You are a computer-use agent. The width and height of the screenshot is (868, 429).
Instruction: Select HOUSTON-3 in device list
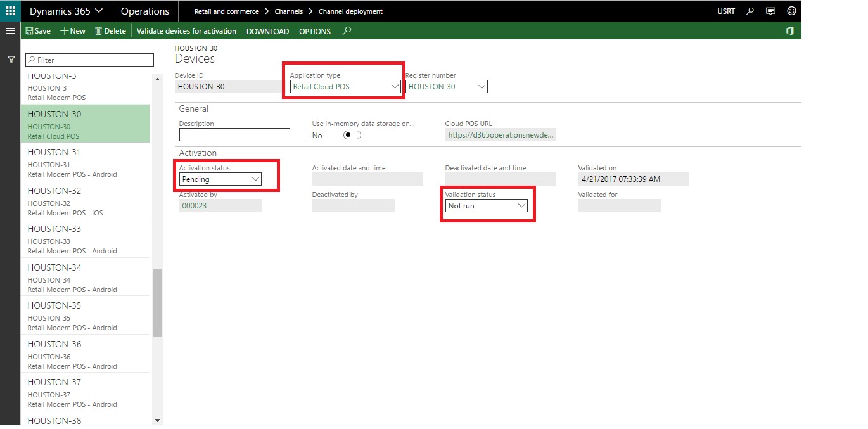[x=86, y=87]
